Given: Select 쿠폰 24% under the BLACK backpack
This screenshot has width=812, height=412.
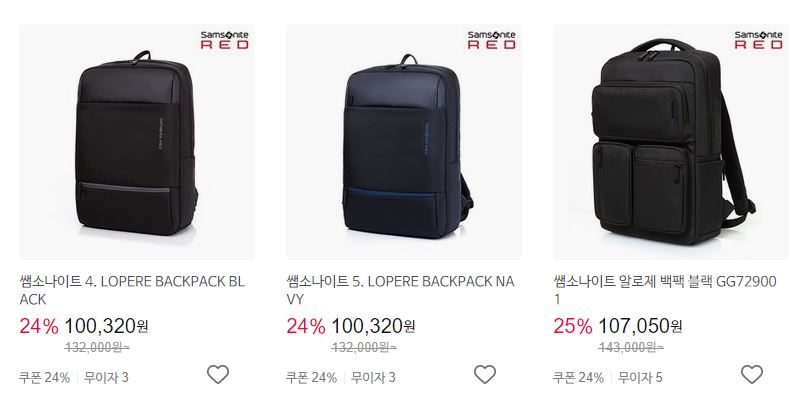Looking at the screenshot, I should [45, 377].
